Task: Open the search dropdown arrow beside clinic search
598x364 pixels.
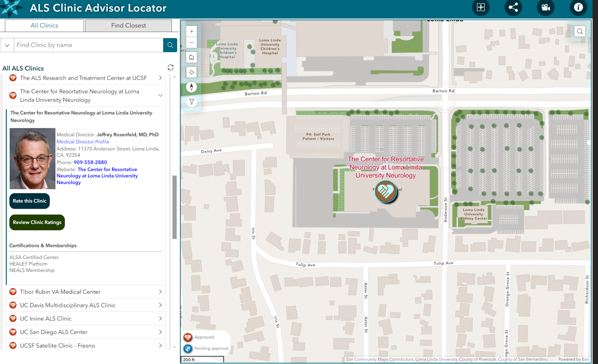Action: 7,45
